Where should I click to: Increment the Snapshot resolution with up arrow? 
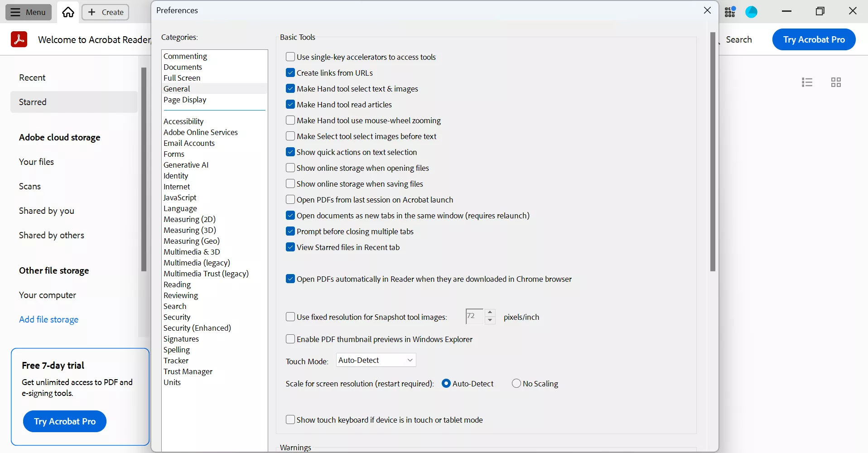490,313
